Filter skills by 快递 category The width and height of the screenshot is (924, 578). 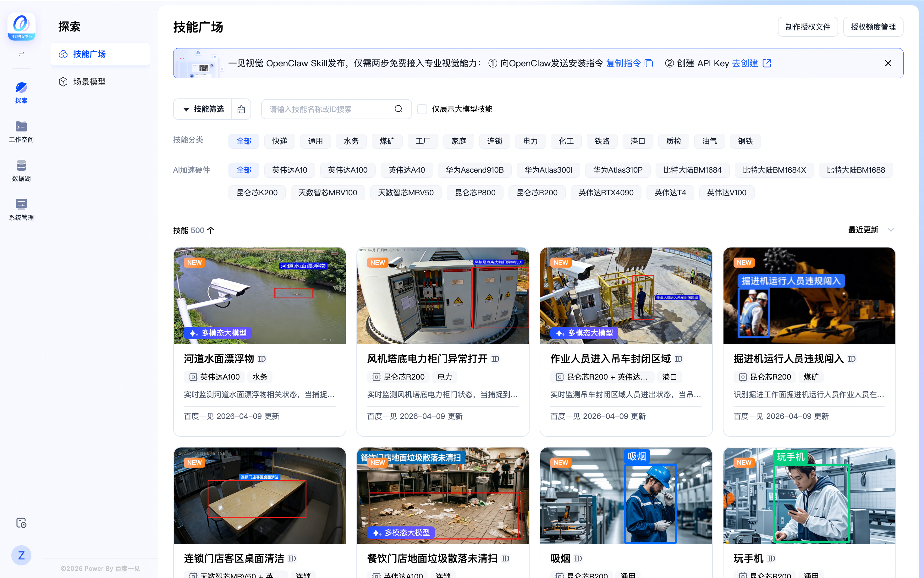[x=280, y=141]
